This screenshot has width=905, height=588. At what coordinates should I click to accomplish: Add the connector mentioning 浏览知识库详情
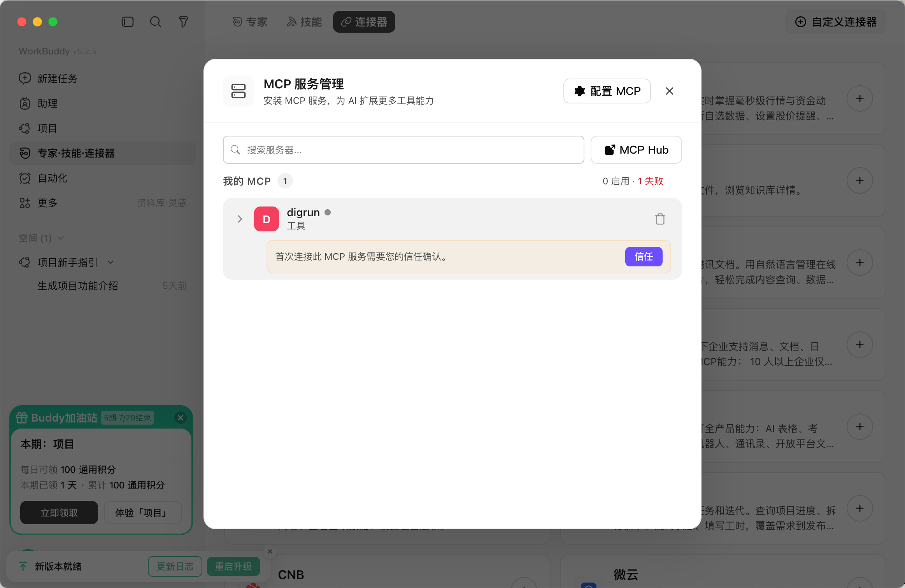pyautogui.click(x=860, y=180)
